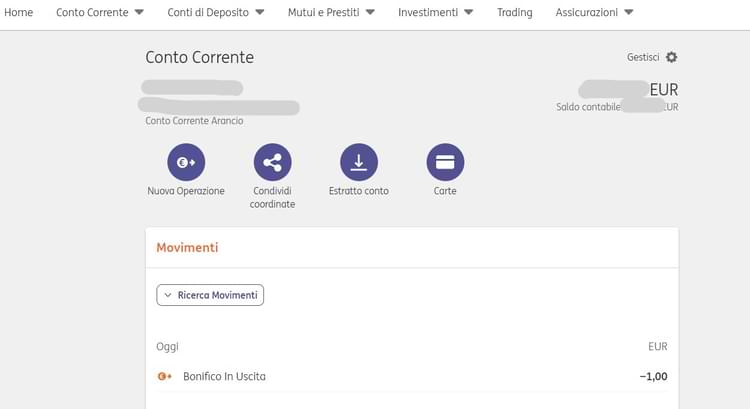Click the EUR column header in Movimenti
The height and width of the screenshot is (409, 750).
tap(658, 347)
